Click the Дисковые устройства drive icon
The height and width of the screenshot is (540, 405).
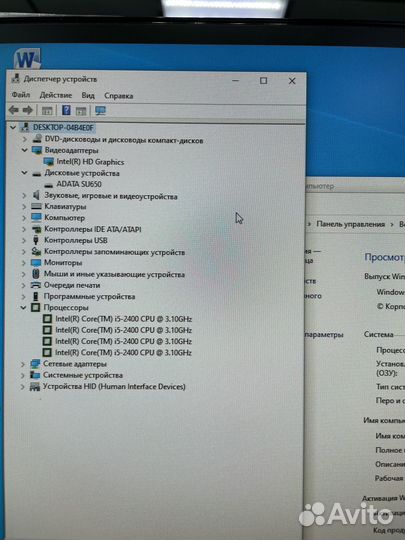click(x=37, y=174)
